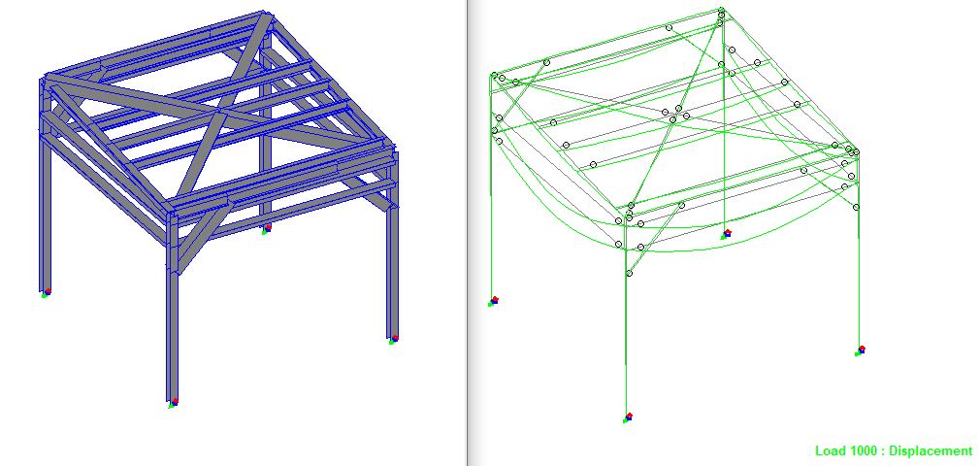Select rightmost column support in displacement view
Screen dimensions: 980x466
point(860,350)
